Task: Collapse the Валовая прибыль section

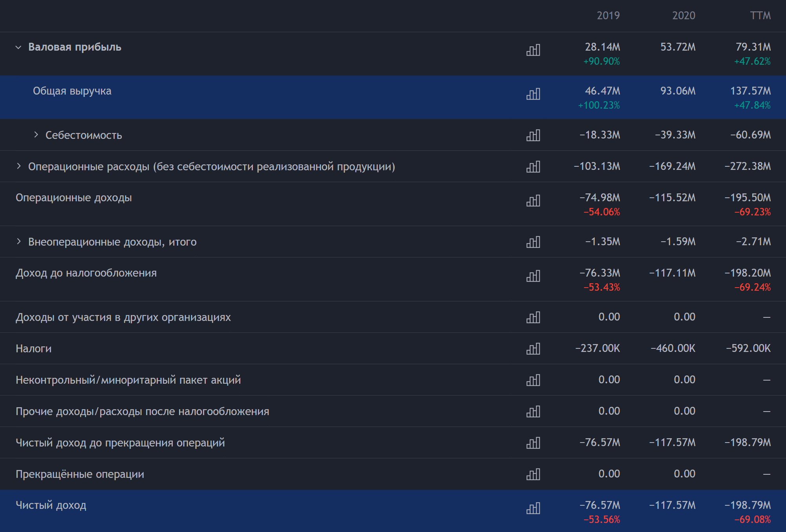Action: pyautogui.click(x=18, y=47)
